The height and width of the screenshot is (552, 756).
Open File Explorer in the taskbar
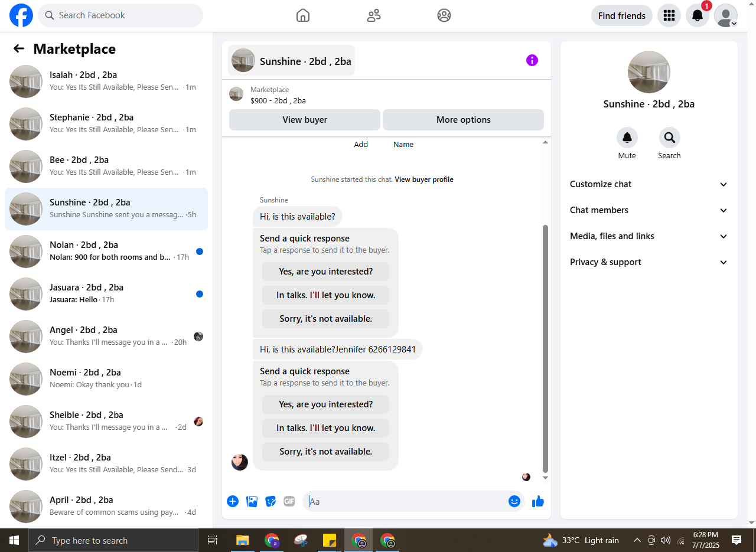243,540
